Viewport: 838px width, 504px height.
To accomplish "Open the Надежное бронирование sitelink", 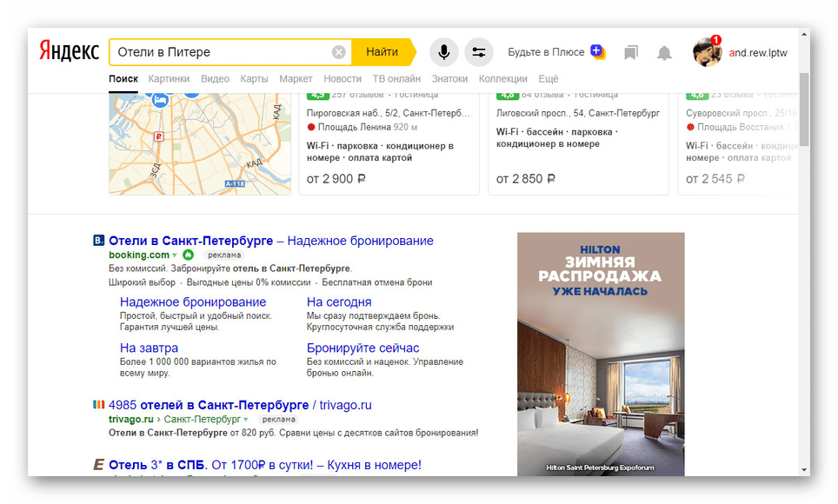I will tap(193, 302).
